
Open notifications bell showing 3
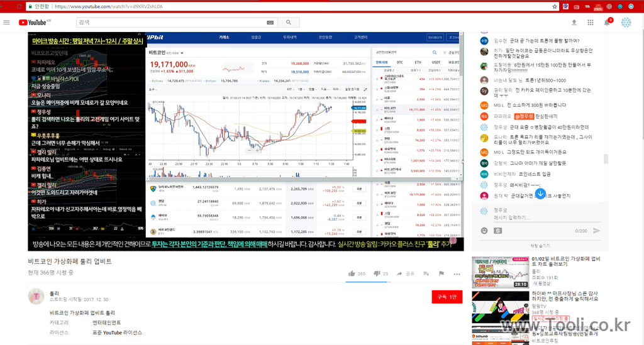tap(608, 22)
